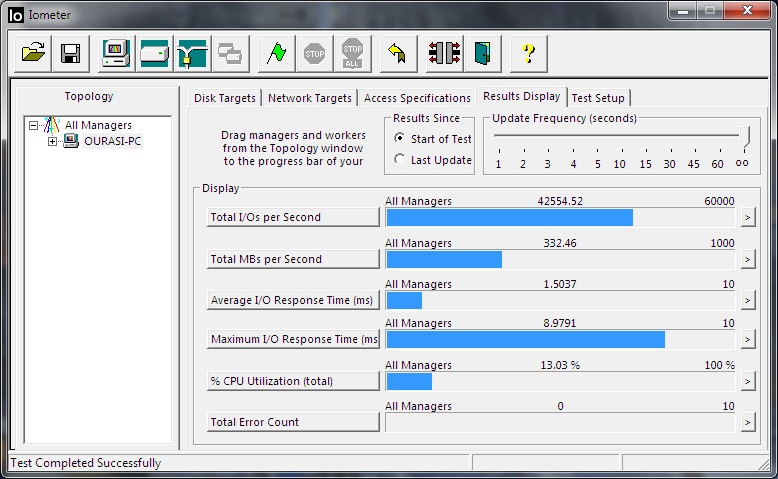Click % CPU Utilization (total) button
The height and width of the screenshot is (479, 778).
pos(293,381)
